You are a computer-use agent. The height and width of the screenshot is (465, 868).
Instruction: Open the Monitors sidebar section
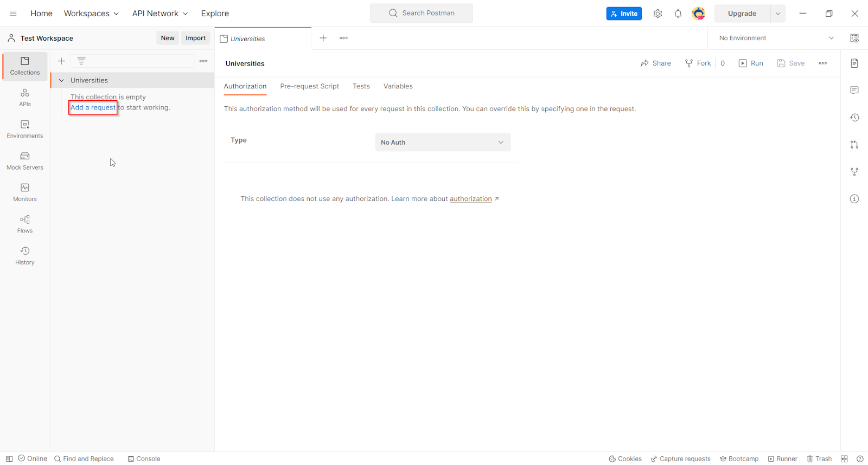[x=25, y=192]
